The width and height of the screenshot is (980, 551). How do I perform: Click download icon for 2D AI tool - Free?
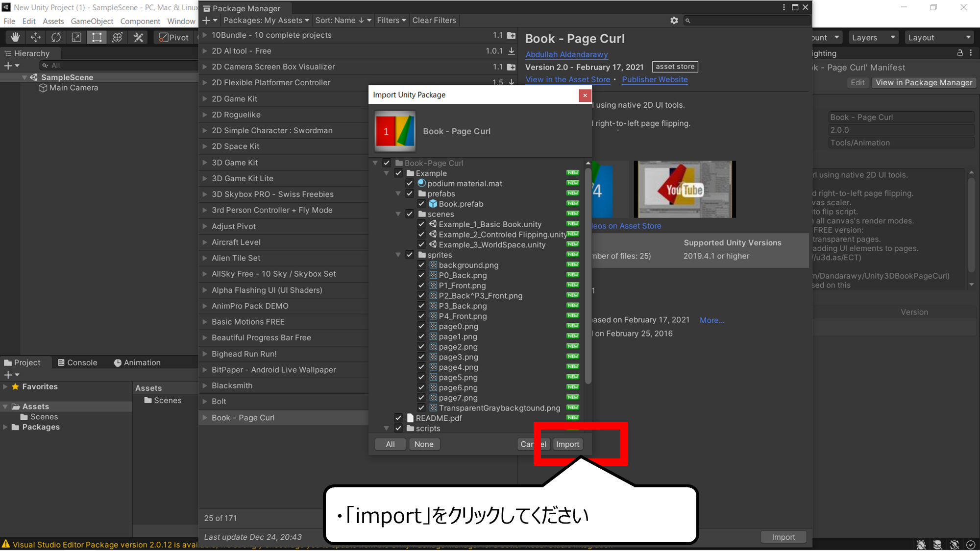tap(512, 51)
